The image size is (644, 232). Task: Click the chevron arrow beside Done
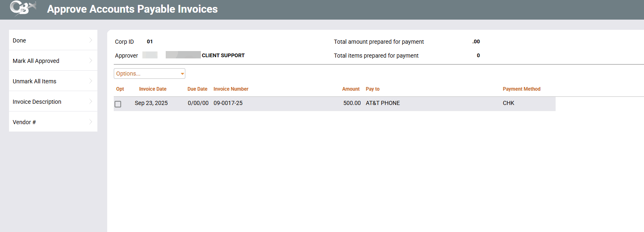tap(90, 40)
